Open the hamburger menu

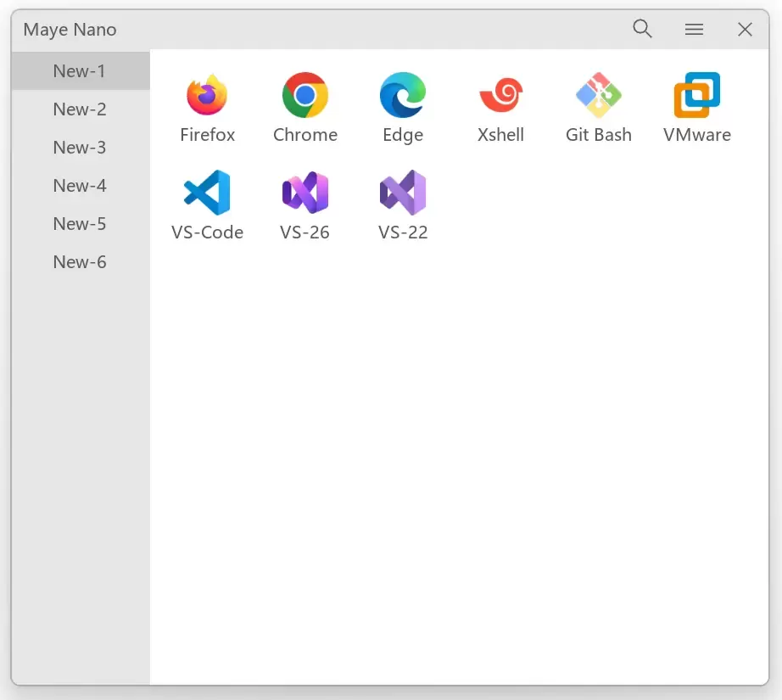pos(694,29)
